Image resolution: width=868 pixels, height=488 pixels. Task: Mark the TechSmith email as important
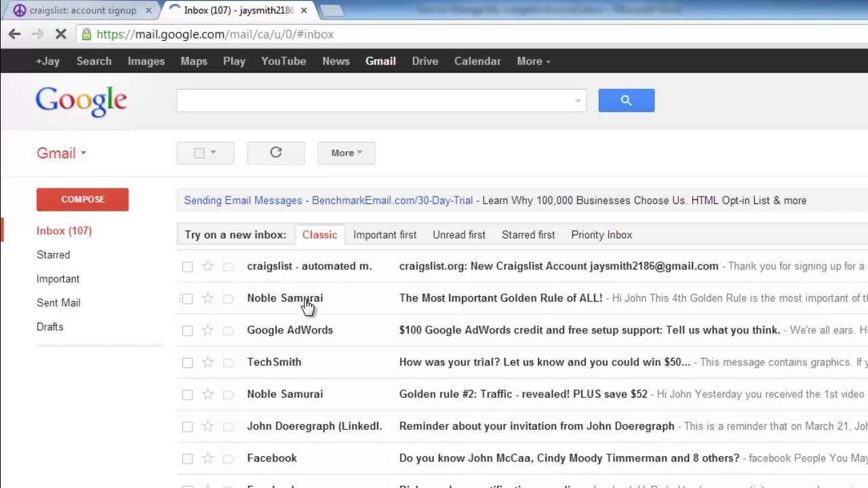click(229, 362)
